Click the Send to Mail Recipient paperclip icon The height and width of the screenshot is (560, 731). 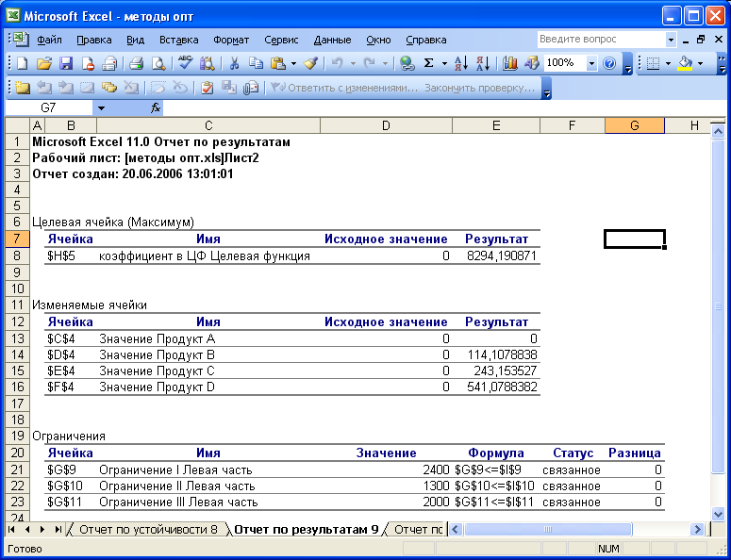tap(251, 87)
